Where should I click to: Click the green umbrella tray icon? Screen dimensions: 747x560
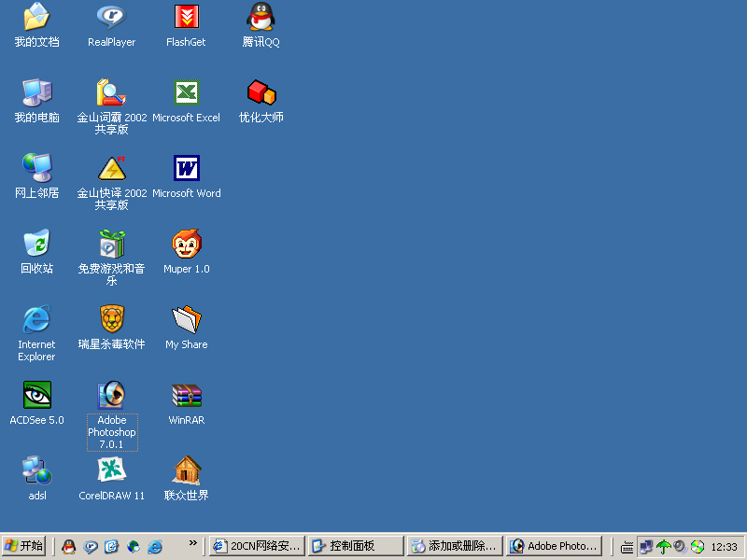pyautogui.click(x=663, y=547)
